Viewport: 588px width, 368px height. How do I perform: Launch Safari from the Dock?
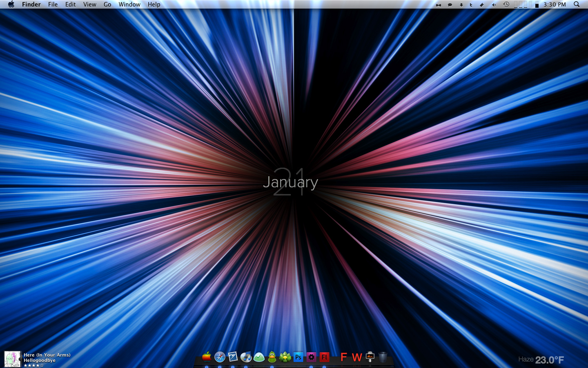pos(220,357)
